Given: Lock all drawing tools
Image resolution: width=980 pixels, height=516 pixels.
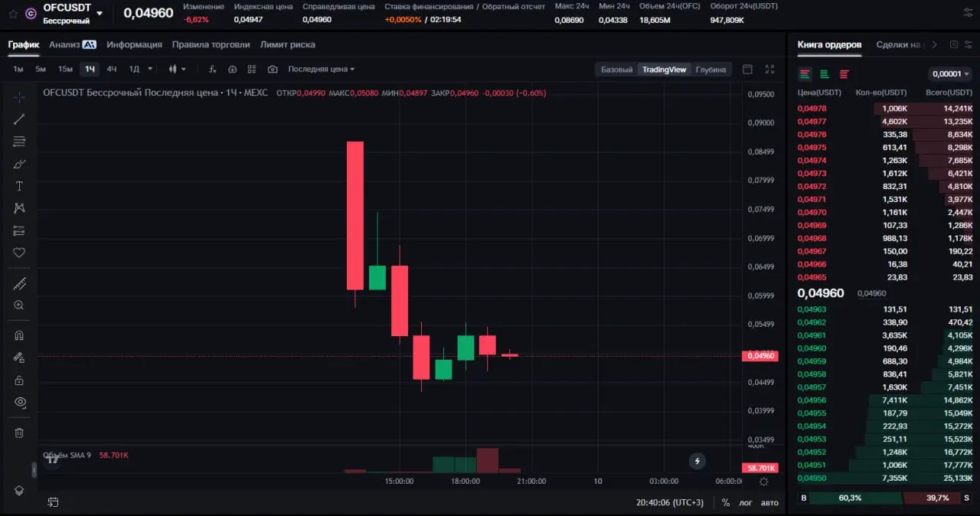Looking at the screenshot, I should pos(19,380).
